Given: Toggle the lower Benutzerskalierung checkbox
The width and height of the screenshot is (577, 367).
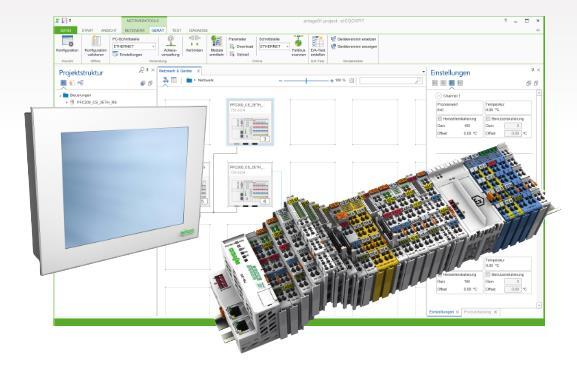Looking at the screenshot, I should [x=488, y=275].
